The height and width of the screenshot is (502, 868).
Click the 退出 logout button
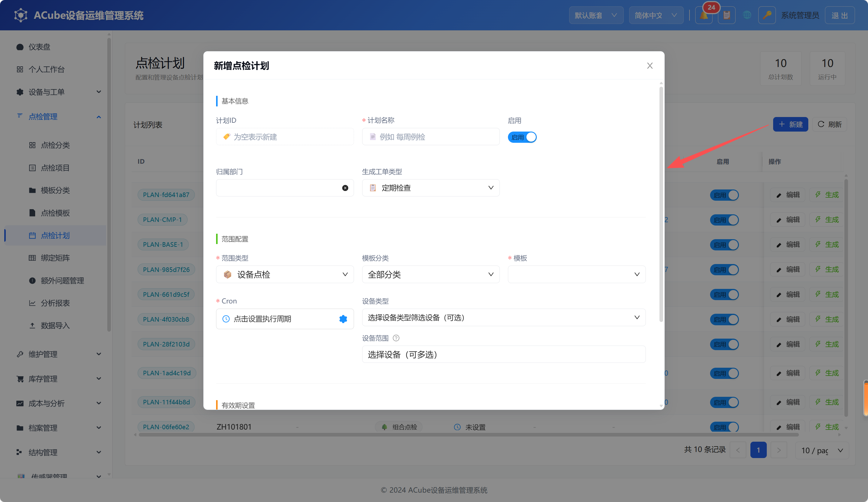click(x=840, y=15)
